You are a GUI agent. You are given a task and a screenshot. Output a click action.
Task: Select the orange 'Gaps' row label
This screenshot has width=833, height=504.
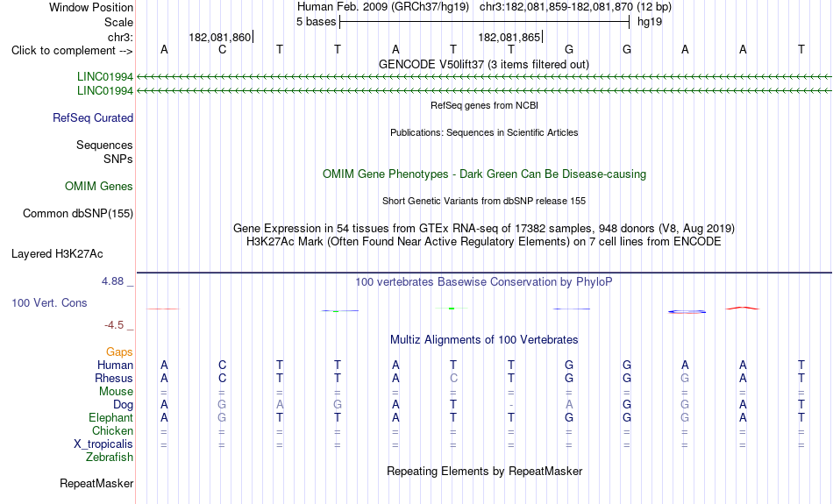pos(119,352)
